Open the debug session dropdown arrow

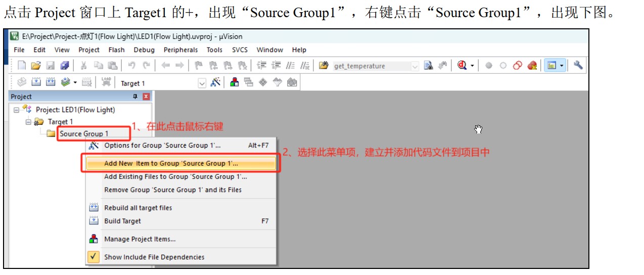(x=472, y=66)
